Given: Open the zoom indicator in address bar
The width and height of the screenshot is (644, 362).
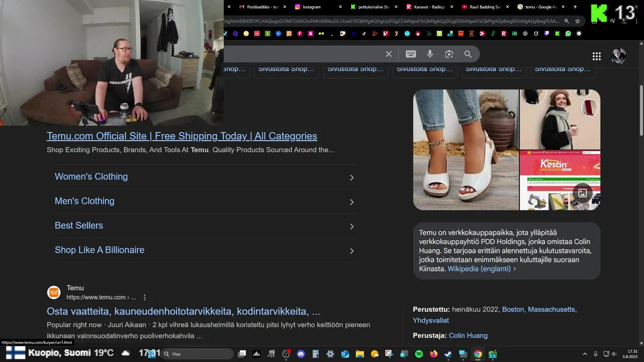Looking at the screenshot, I should (x=567, y=21).
